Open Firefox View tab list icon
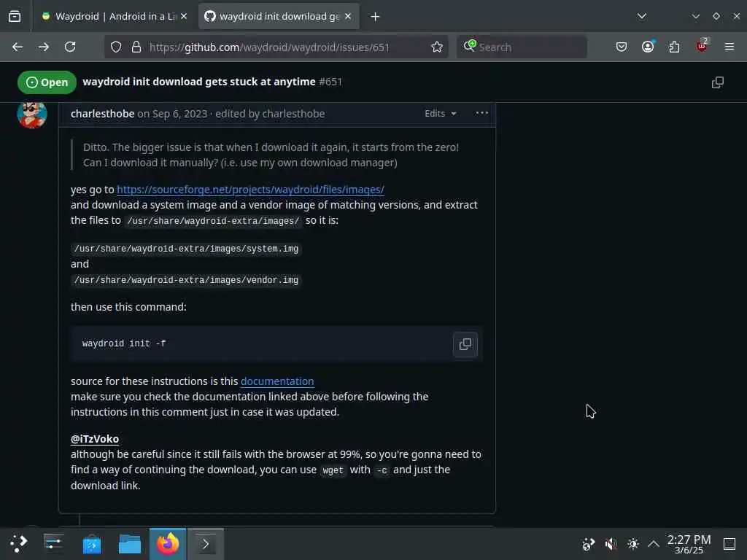The height and width of the screenshot is (560, 747). (x=15, y=17)
